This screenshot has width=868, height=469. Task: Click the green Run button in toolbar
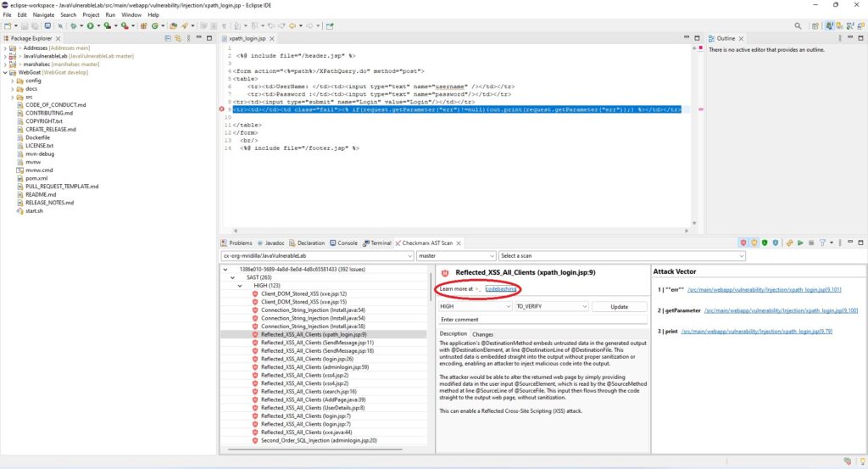click(x=90, y=26)
